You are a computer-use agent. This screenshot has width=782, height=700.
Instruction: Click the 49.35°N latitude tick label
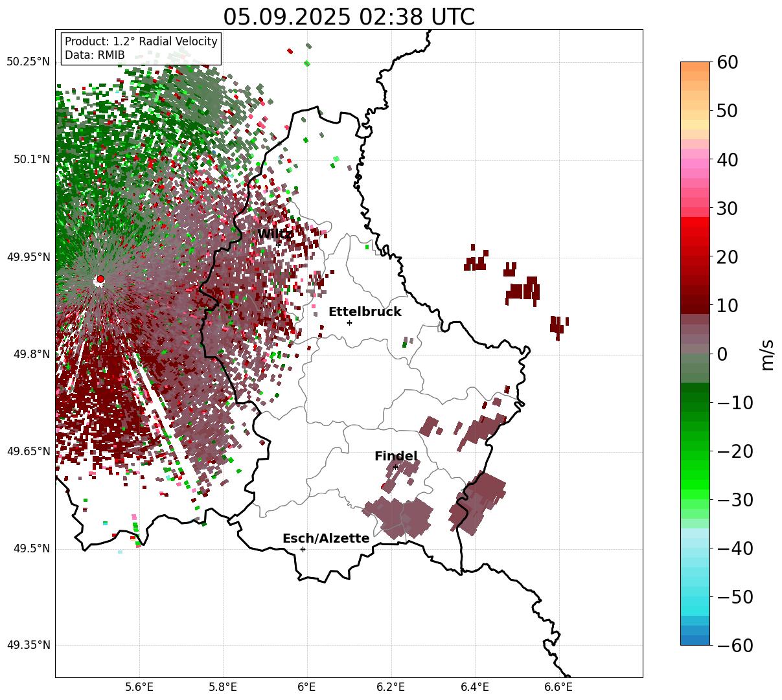click(28, 645)
